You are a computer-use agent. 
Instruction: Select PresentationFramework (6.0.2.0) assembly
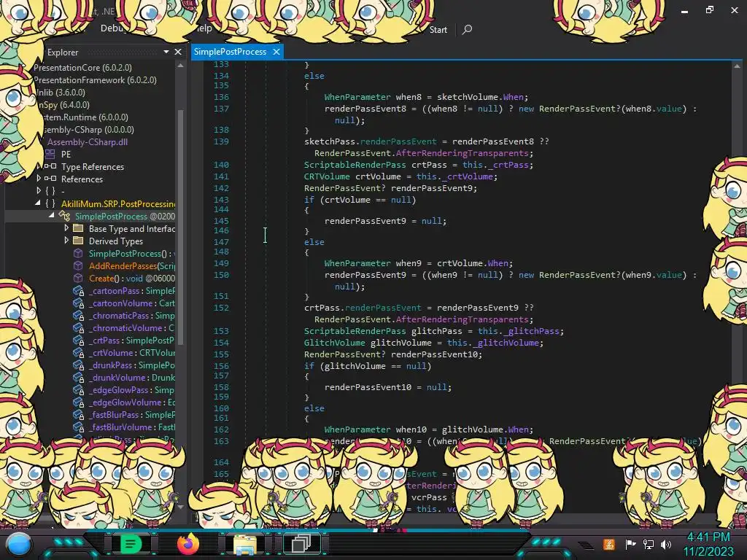click(x=95, y=79)
